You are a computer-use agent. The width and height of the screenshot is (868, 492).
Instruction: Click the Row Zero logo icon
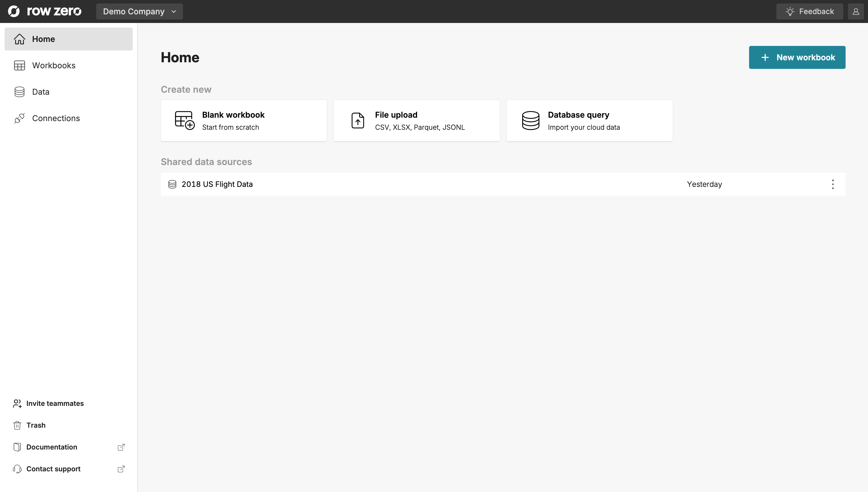click(x=14, y=11)
